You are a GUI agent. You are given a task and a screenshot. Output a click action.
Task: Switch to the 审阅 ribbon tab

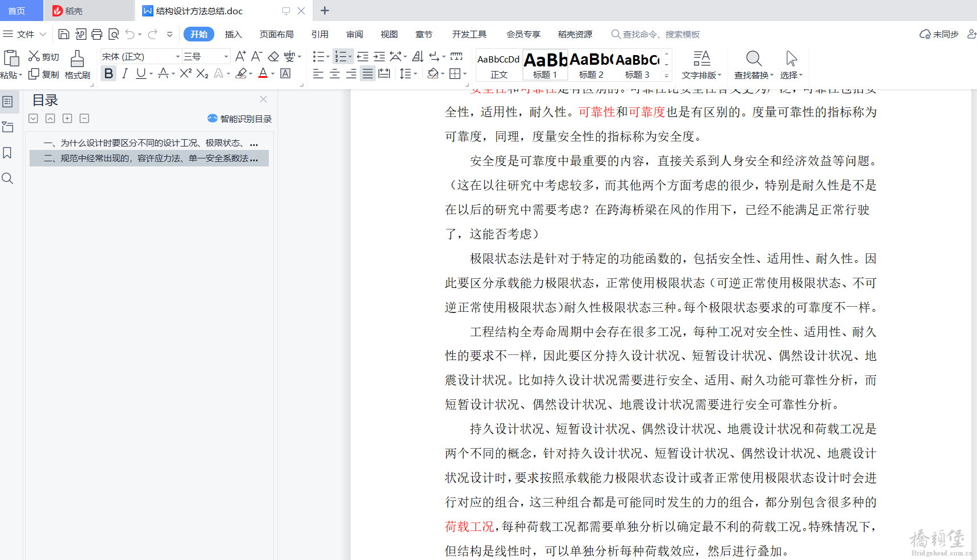(355, 35)
